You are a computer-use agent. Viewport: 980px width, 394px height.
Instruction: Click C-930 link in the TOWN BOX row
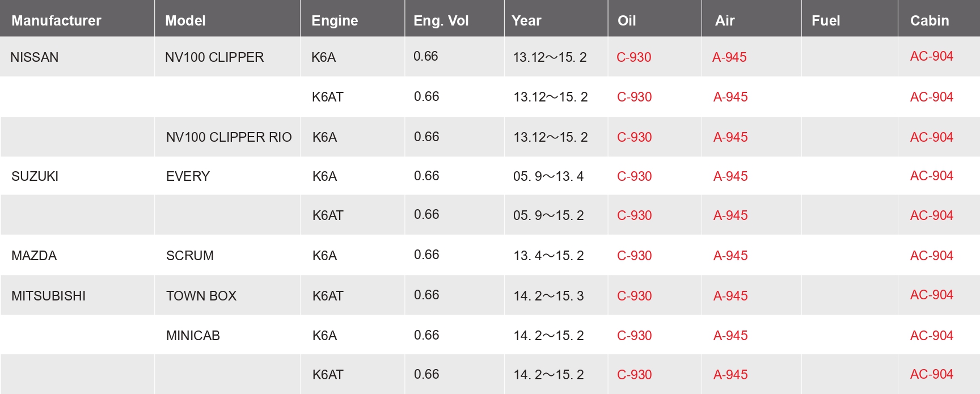(634, 296)
